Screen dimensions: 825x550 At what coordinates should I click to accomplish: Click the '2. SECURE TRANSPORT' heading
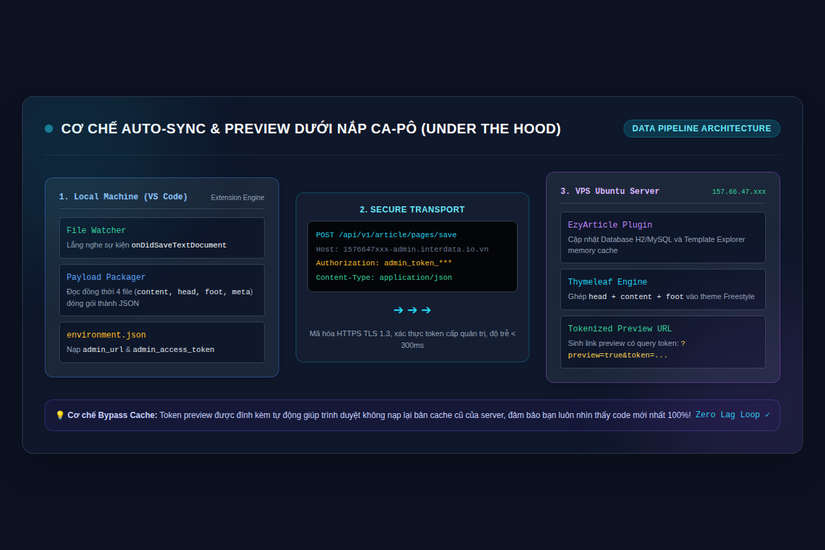(412, 209)
